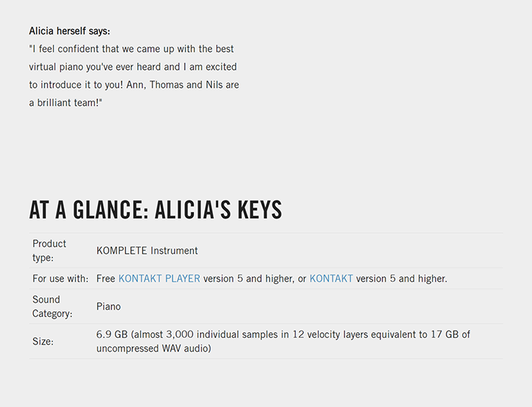The image size is (532, 407).
Task: Open the KONTAKT PLAYER link
Action: (159, 279)
